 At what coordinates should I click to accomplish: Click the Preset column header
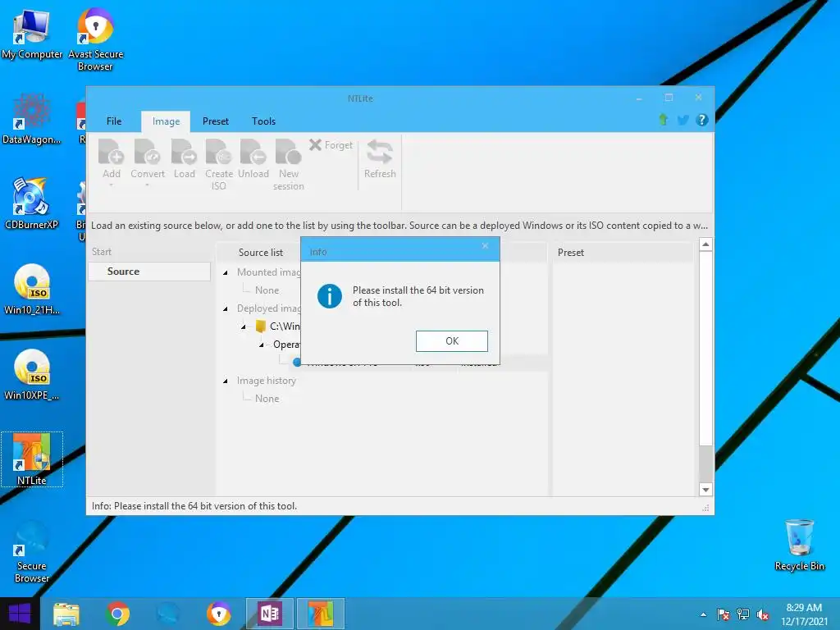[x=571, y=253]
